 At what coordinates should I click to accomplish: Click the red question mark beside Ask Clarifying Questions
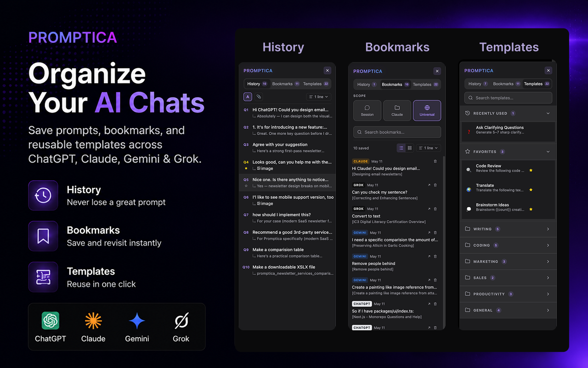pos(469,132)
